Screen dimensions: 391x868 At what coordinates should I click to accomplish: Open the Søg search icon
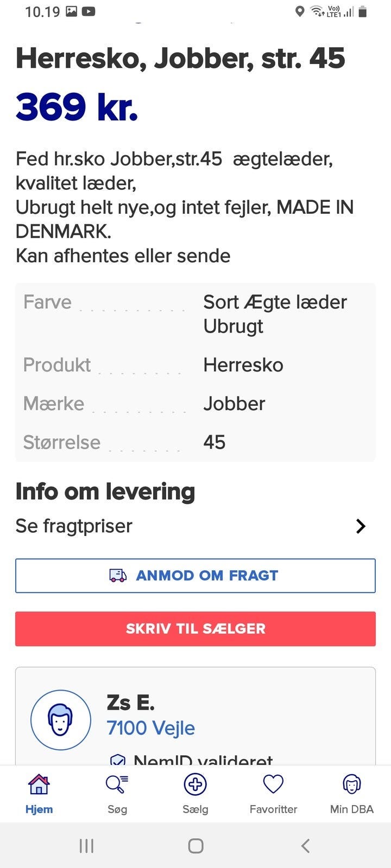click(117, 784)
